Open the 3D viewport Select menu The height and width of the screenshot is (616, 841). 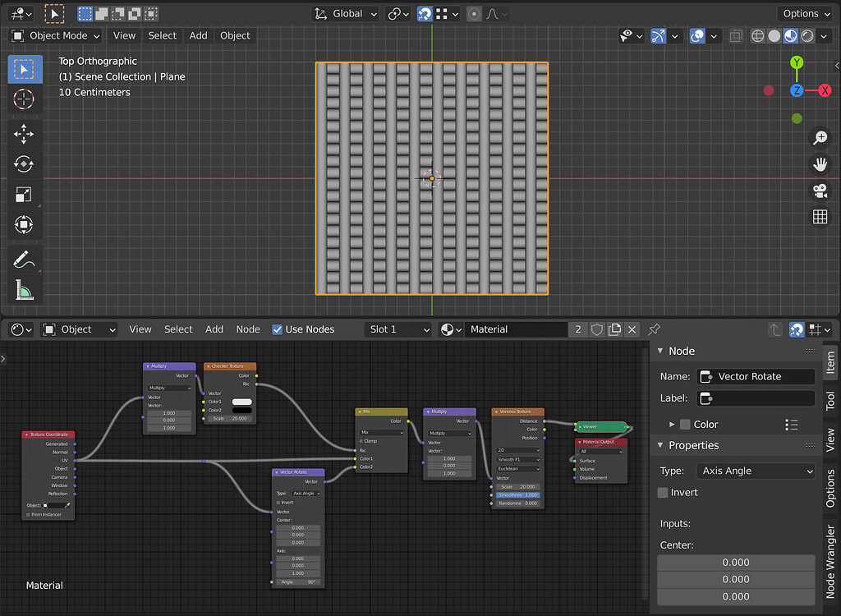tap(162, 36)
